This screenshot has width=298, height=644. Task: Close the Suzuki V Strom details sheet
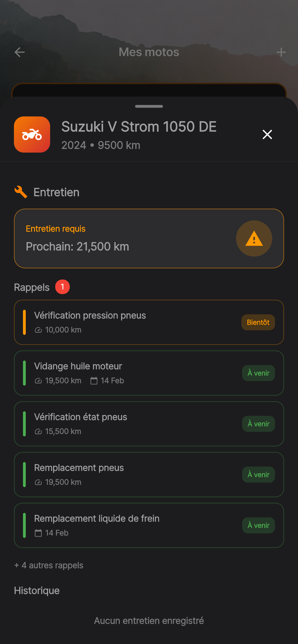[267, 134]
